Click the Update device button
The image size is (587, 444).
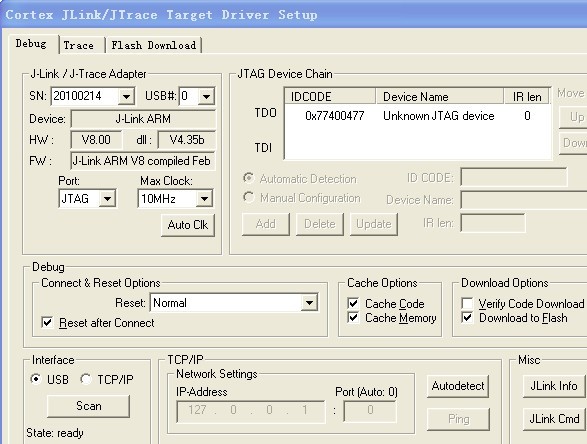tap(374, 224)
